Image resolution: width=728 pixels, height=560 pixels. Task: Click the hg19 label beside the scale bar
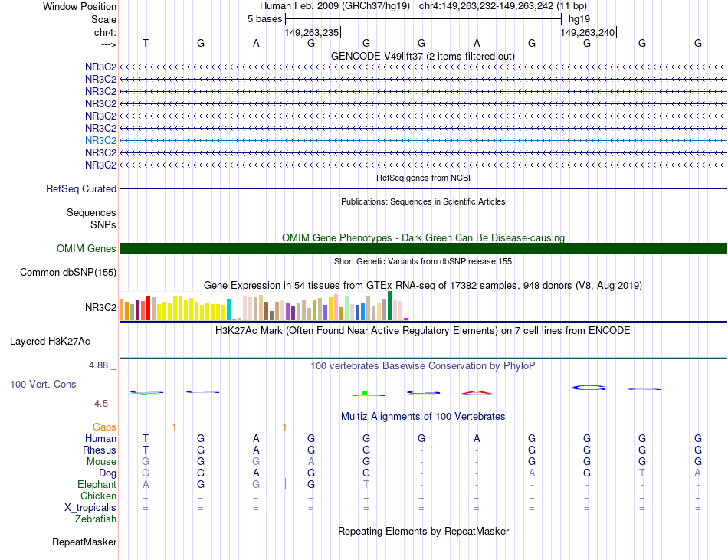coord(579,19)
